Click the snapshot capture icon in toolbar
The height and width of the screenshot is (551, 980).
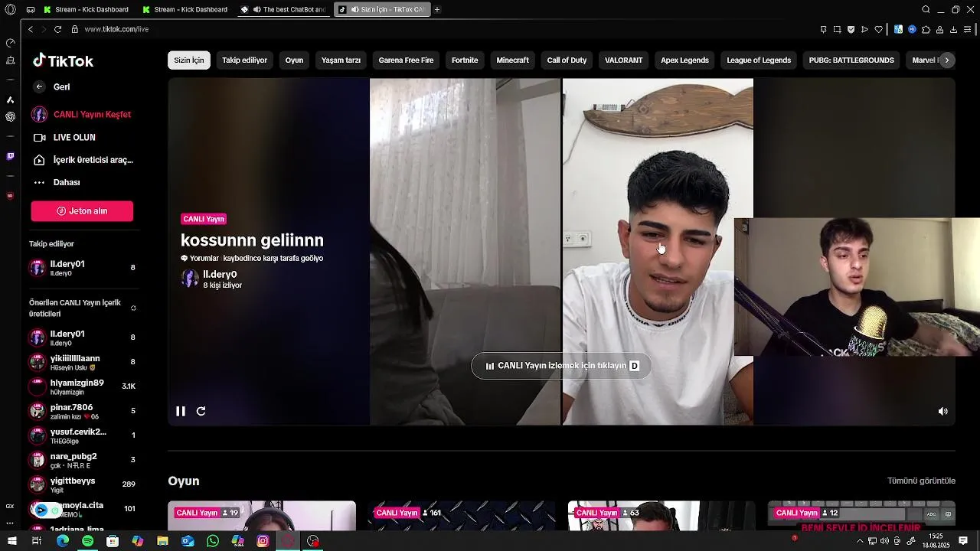tap(837, 29)
